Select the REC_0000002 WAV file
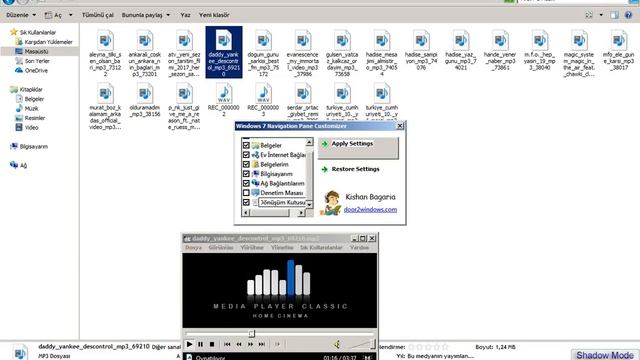This screenshot has width=640, height=360. [x=224, y=100]
